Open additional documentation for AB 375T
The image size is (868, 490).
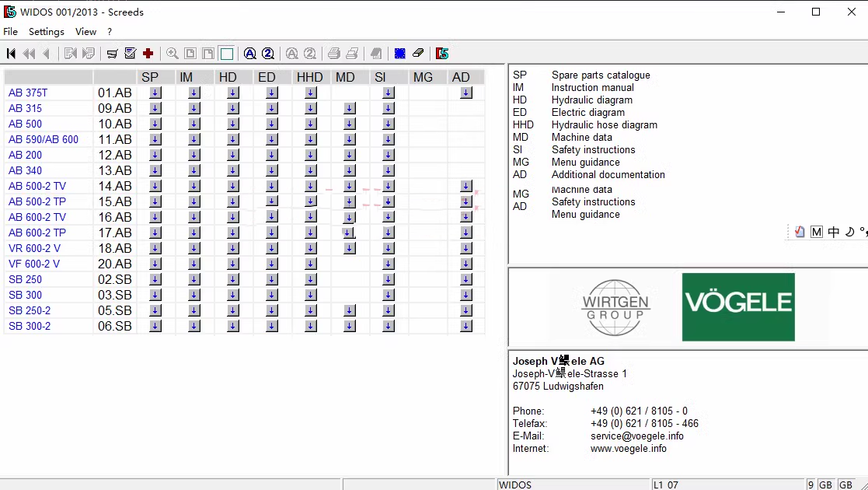[466, 93]
